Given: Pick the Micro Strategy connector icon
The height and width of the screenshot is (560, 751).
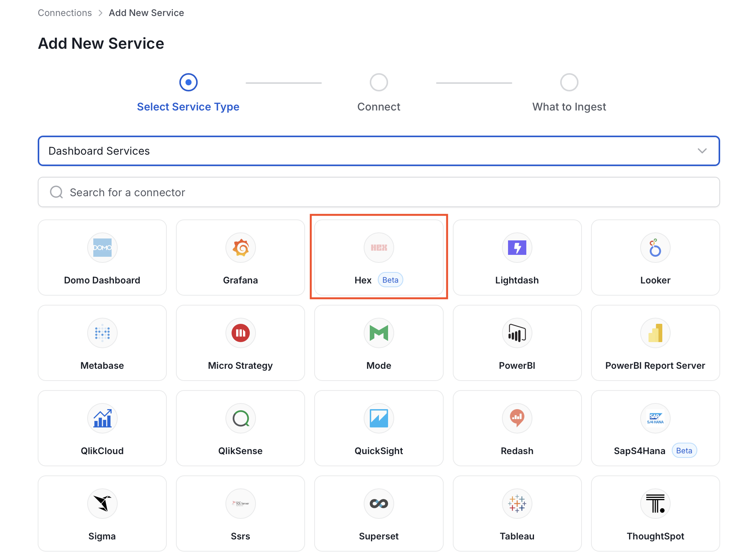Looking at the screenshot, I should 241,333.
